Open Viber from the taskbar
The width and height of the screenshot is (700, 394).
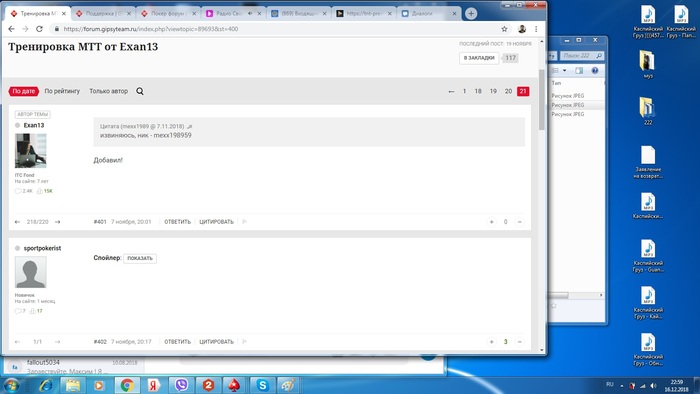[x=181, y=385]
